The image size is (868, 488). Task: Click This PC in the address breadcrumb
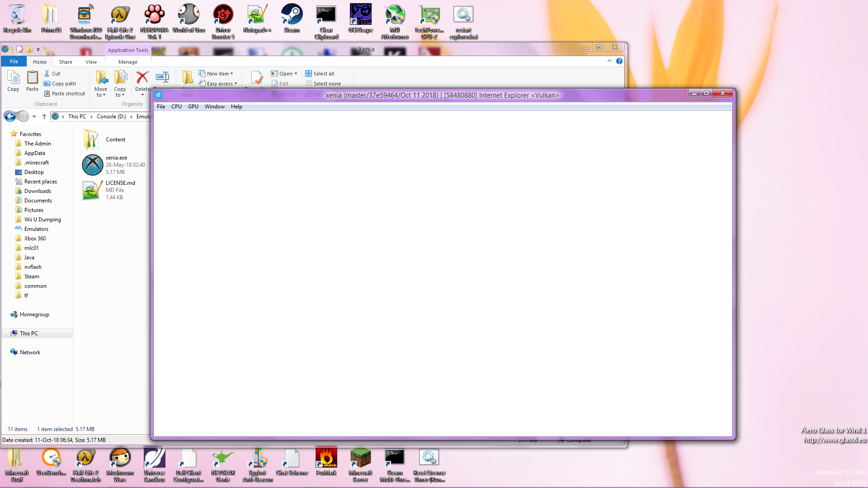(x=77, y=117)
